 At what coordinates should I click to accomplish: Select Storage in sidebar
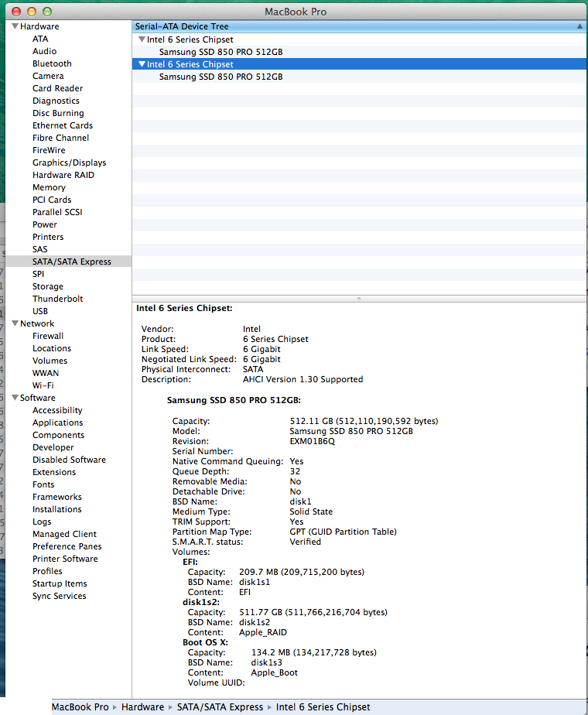[48, 286]
